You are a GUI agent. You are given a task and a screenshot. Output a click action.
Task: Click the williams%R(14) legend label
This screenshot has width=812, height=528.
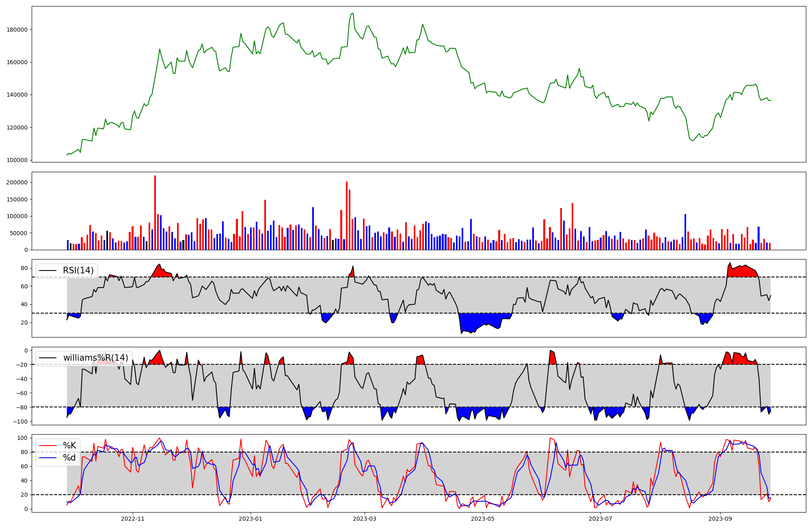pyautogui.click(x=95, y=358)
